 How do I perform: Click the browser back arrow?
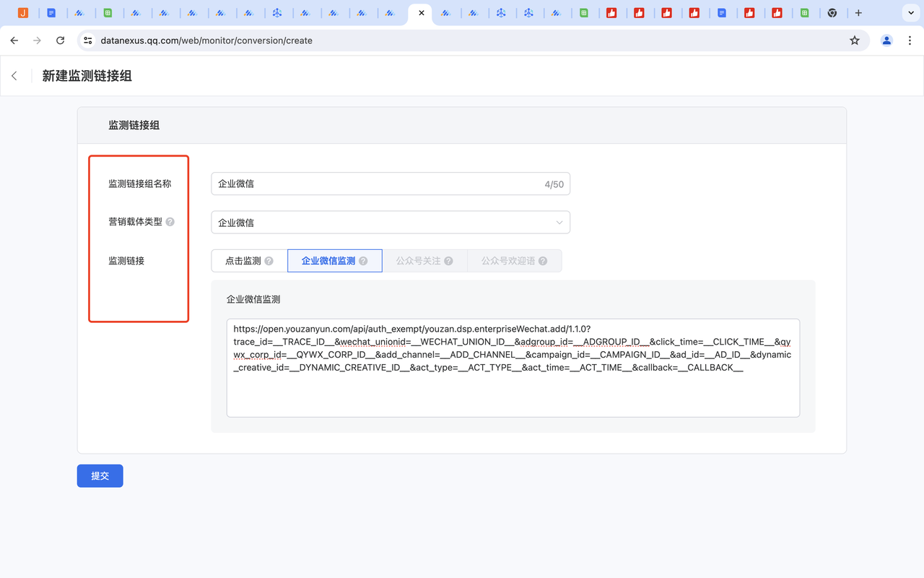14,40
